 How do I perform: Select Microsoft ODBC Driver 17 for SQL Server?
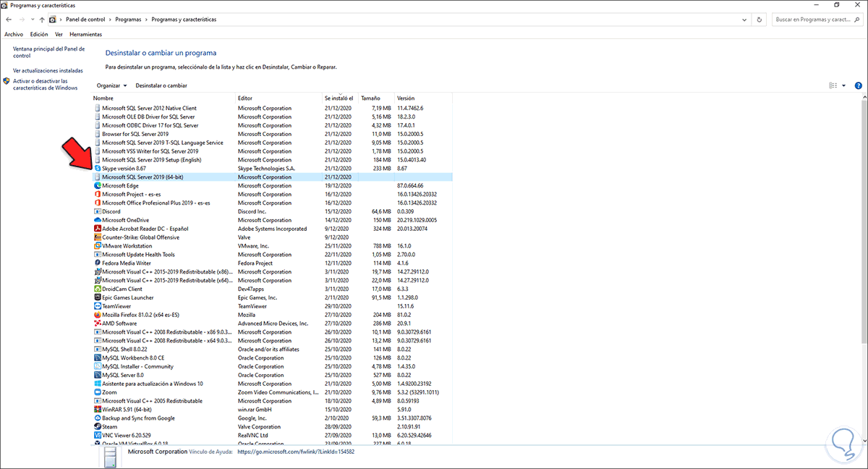pyautogui.click(x=273, y=125)
